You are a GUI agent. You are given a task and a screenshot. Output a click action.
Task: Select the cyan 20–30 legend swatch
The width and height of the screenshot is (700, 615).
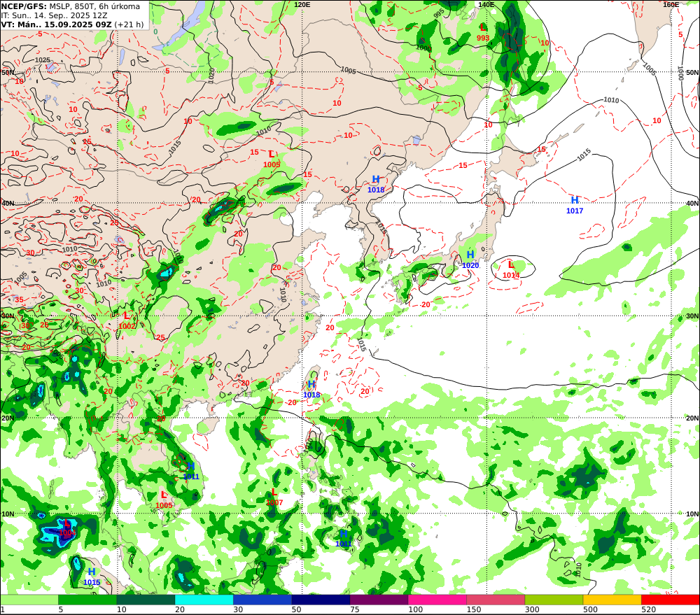point(204,600)
